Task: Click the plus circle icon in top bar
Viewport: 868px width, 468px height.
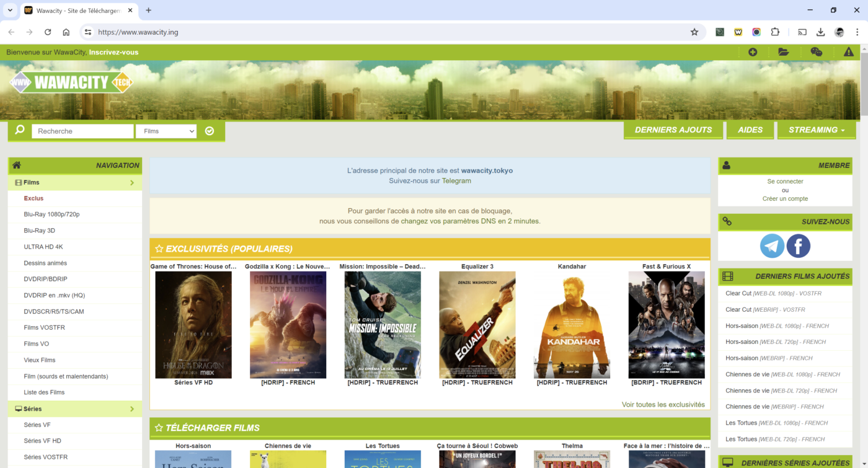Action: (x=753, y=52)
